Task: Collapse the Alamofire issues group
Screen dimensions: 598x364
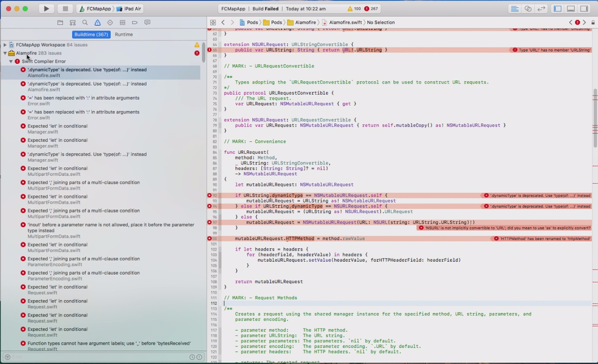Action: (x=5, y=53)
